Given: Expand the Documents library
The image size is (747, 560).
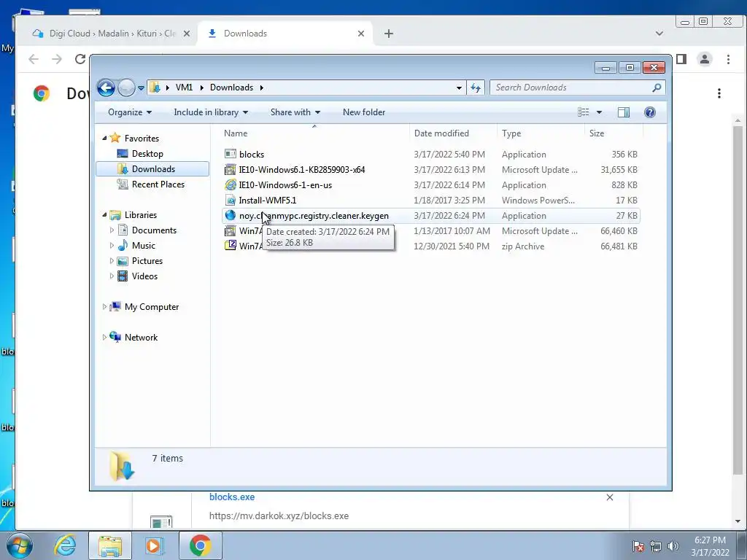Looking at the screenshot, I should pos(112,230).
